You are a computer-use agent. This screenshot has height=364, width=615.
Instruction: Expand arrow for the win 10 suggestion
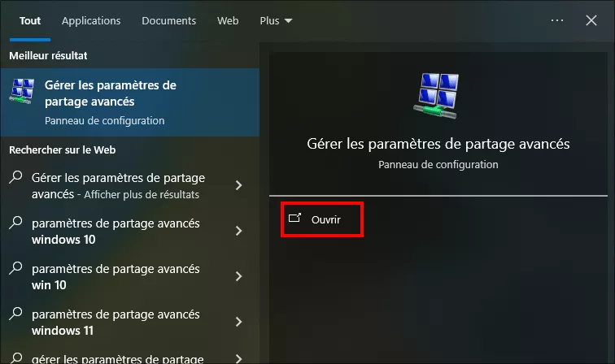coord(238,276)
